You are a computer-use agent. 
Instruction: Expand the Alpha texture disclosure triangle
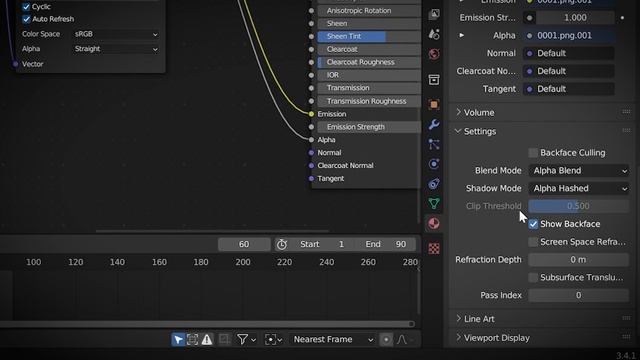pyautogui.click(x=462, y=35)
